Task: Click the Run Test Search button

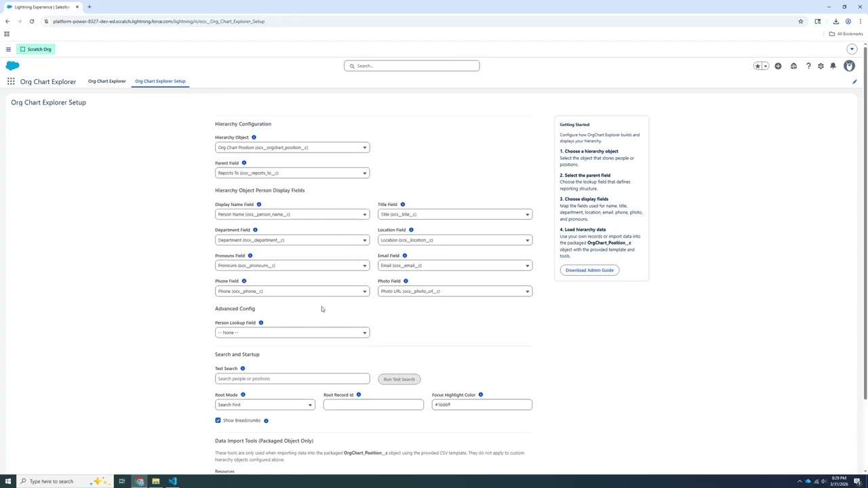Action: (399, 379)
